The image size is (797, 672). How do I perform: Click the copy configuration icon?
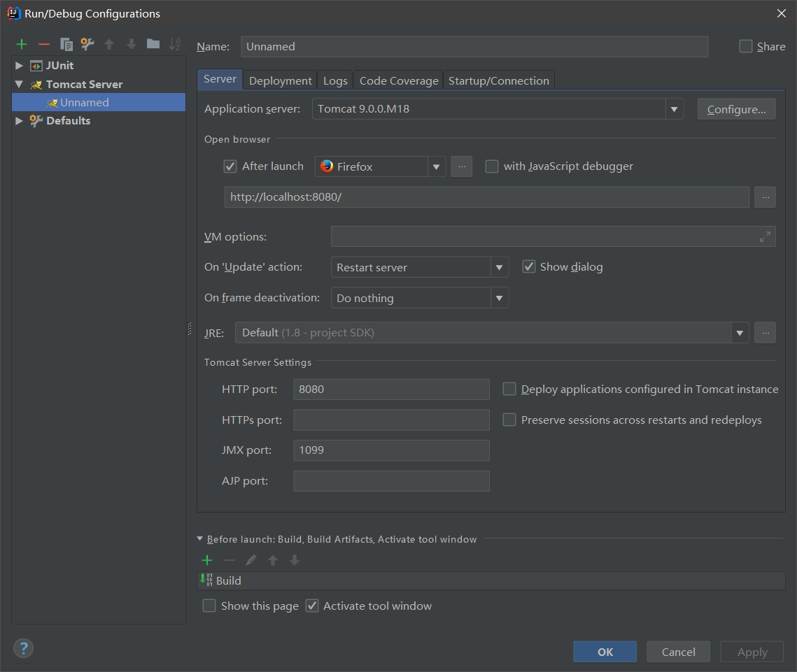click(66, 44)
